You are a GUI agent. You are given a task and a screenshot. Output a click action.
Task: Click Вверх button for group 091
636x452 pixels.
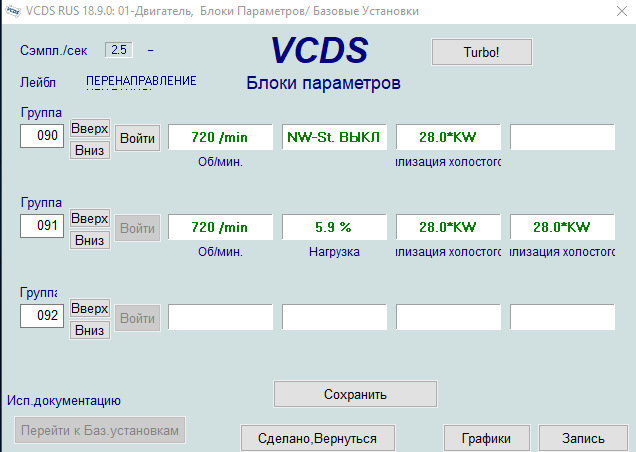(x=90, y=219)
